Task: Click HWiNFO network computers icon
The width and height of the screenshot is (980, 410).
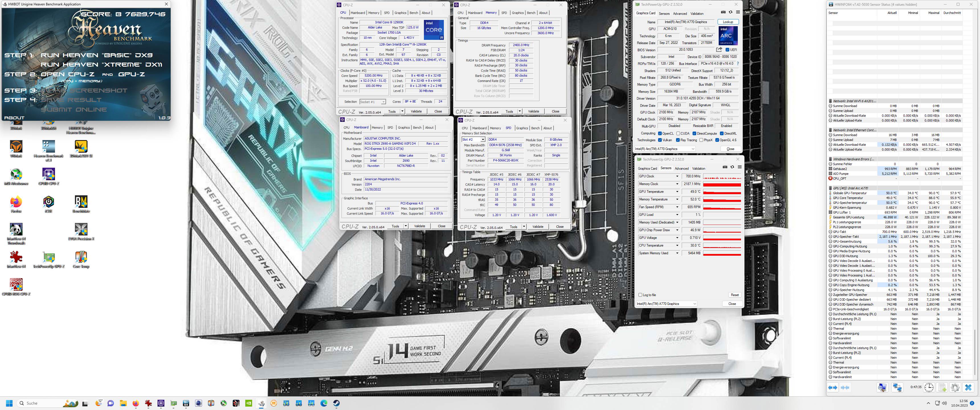Action: click(x=897, y=388)
